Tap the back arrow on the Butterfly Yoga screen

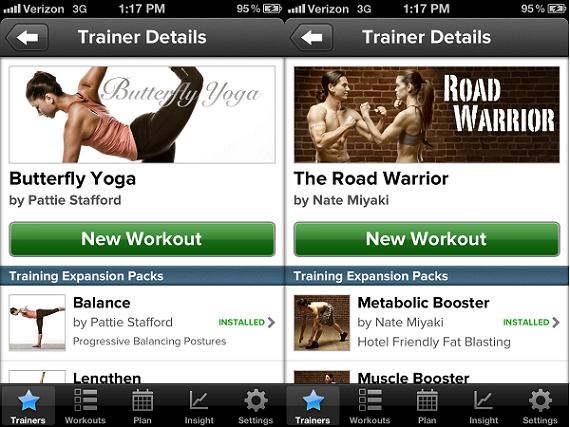click(27, 37)
